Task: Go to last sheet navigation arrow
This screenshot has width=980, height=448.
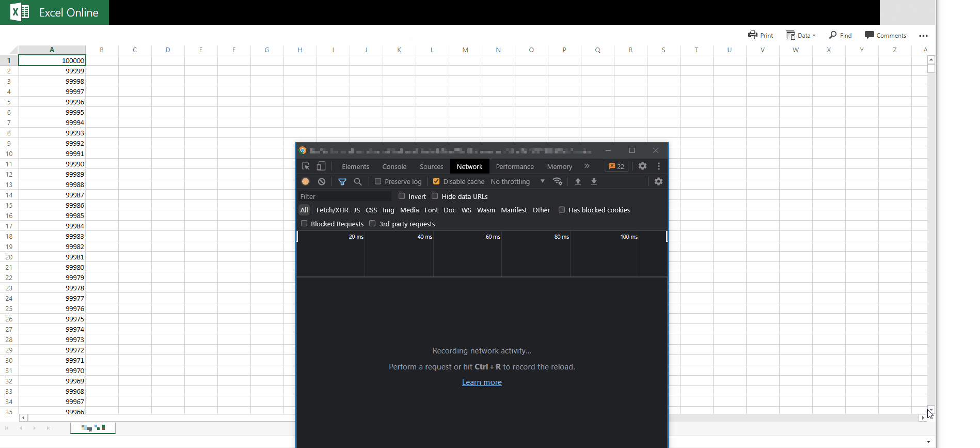Action: (49, 428)
